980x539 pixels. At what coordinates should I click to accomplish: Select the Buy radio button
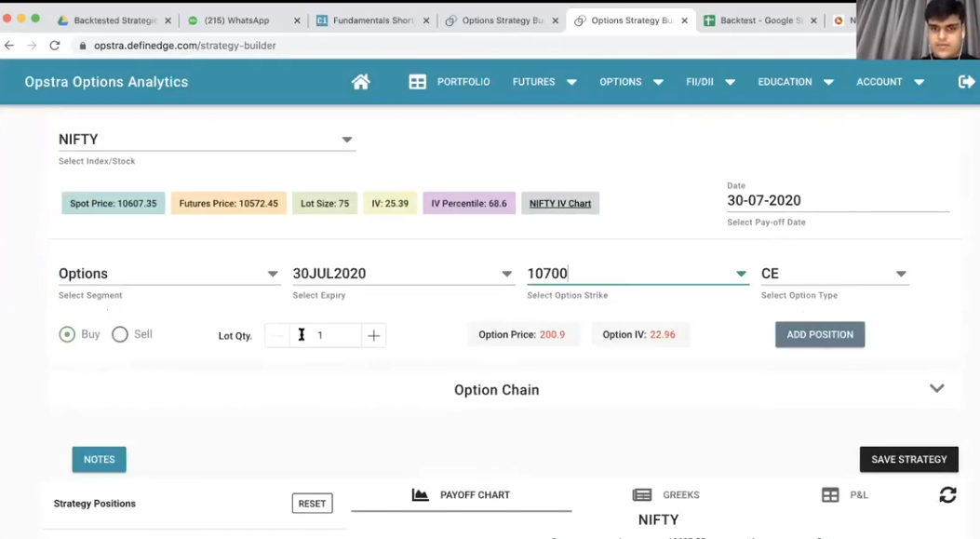point(67,334)
